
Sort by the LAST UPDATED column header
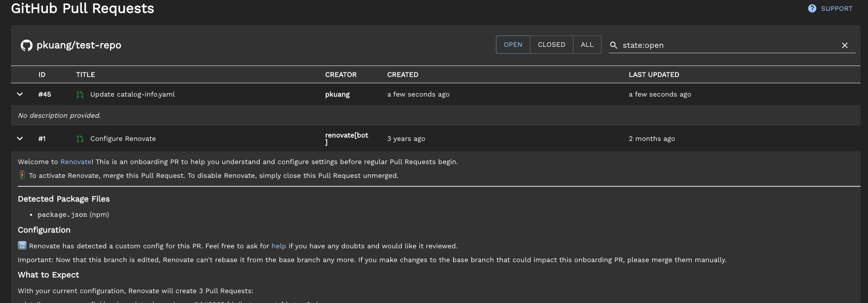[x=654, y=74]
